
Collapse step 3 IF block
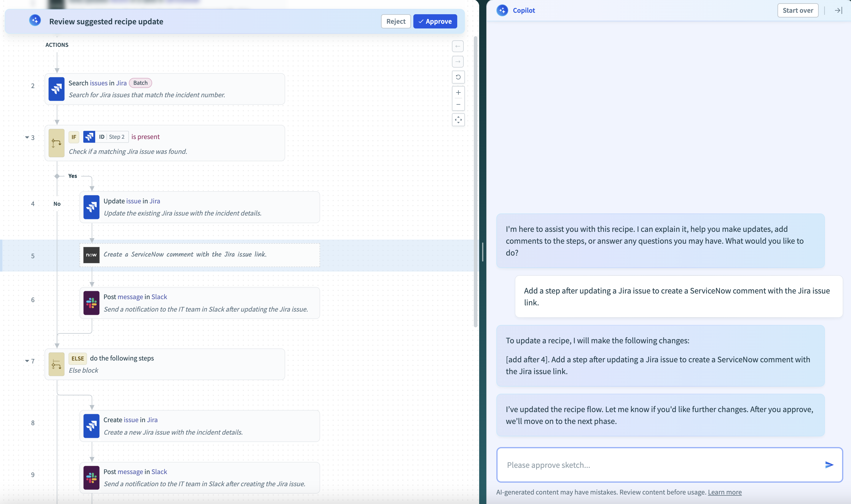click(27, 138)
